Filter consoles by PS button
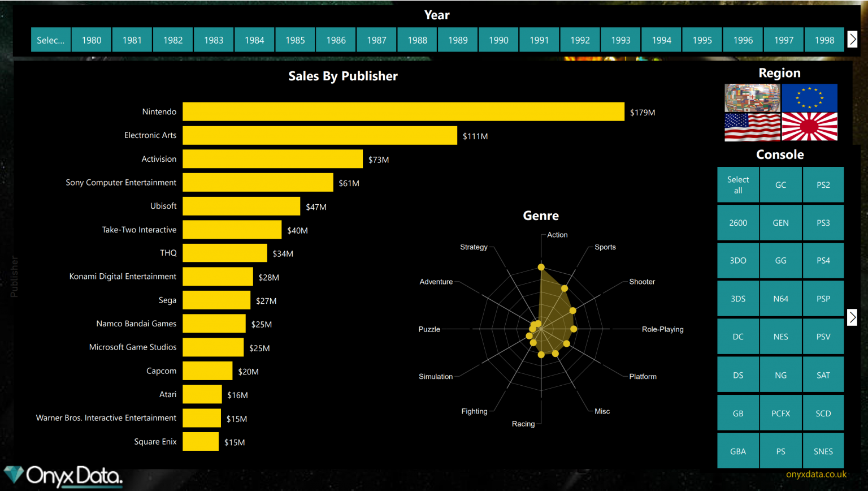Viewport: 868px width, 491px height. (x=780, y=451)
